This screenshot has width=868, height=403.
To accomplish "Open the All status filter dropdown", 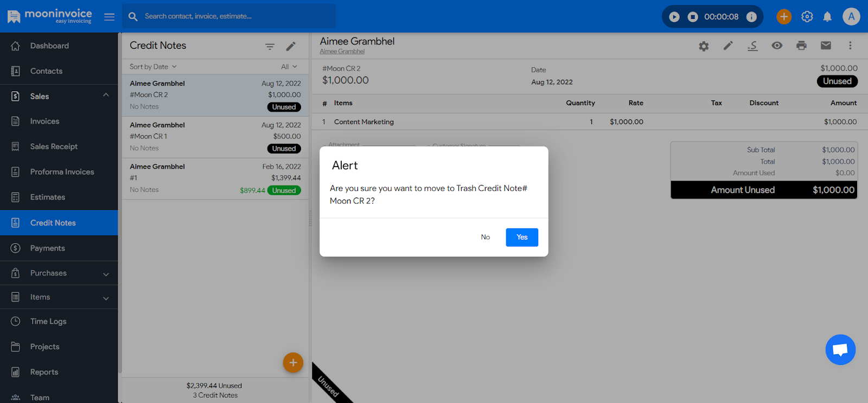I will [289, 67].
